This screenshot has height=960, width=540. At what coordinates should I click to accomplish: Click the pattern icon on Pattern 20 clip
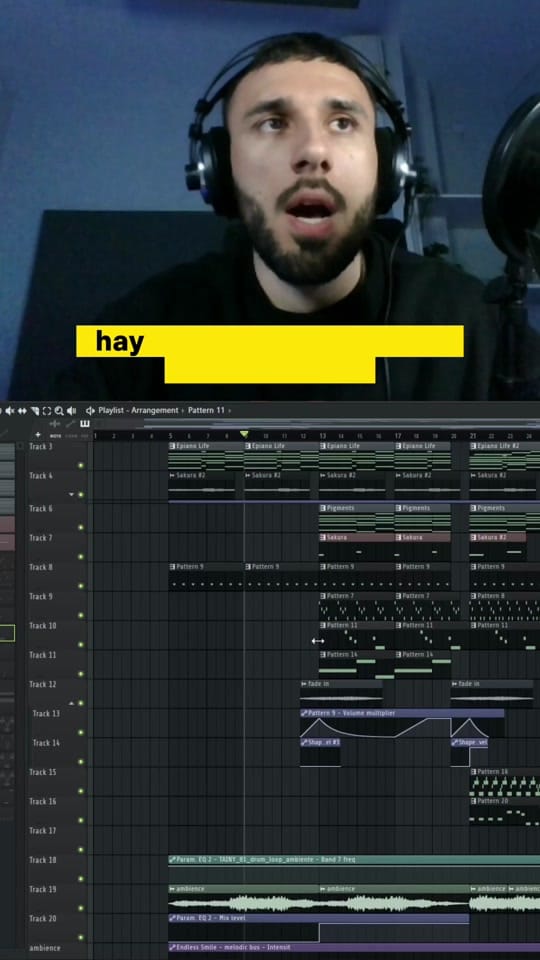(473, 801)
